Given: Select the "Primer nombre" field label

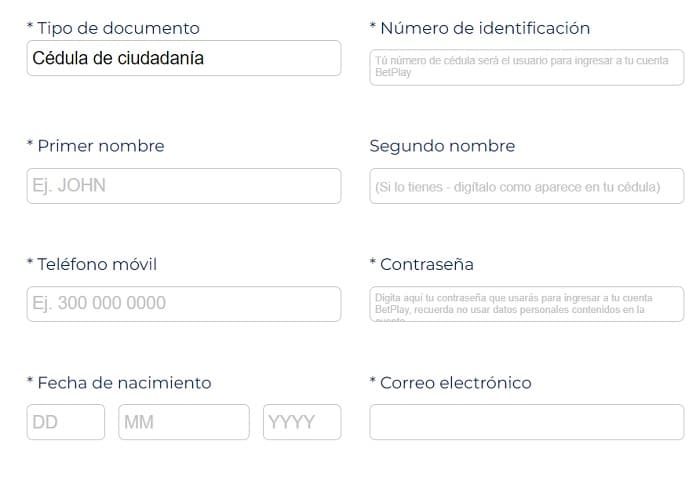Looking at the screenshot, I should pyautogui.click(x=101, y=146).
